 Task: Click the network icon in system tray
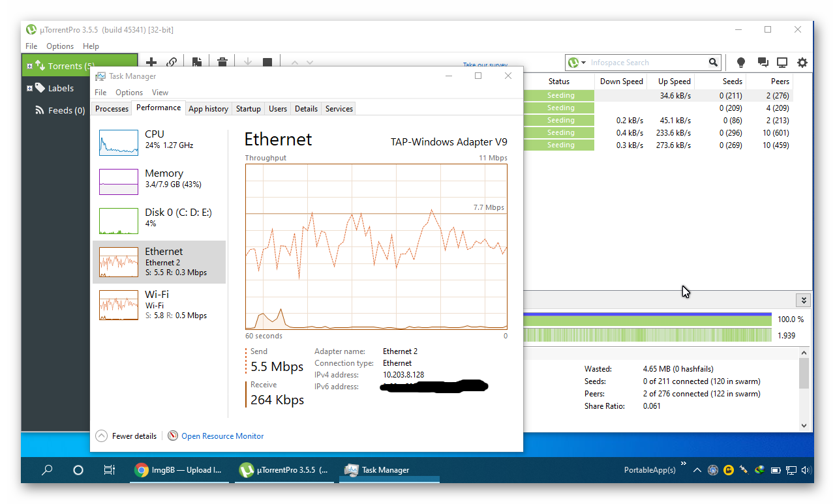[791, 469]
